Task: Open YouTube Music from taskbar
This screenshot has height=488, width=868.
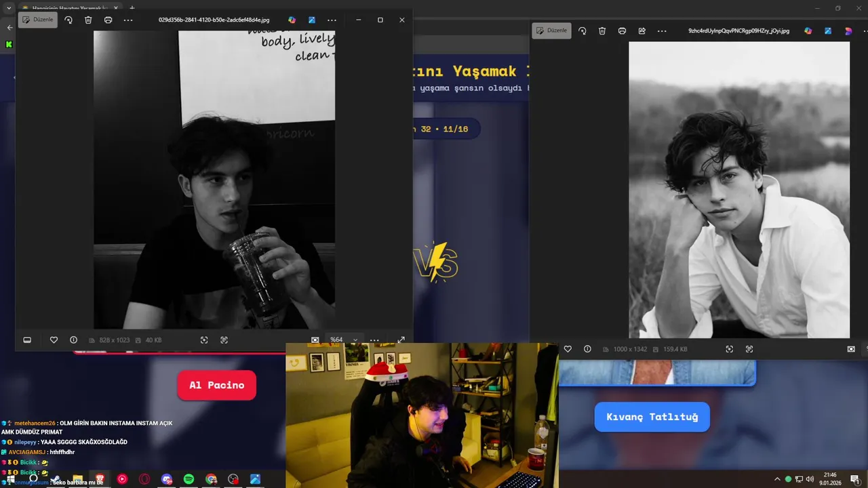Action: click(x=122, y=479)
